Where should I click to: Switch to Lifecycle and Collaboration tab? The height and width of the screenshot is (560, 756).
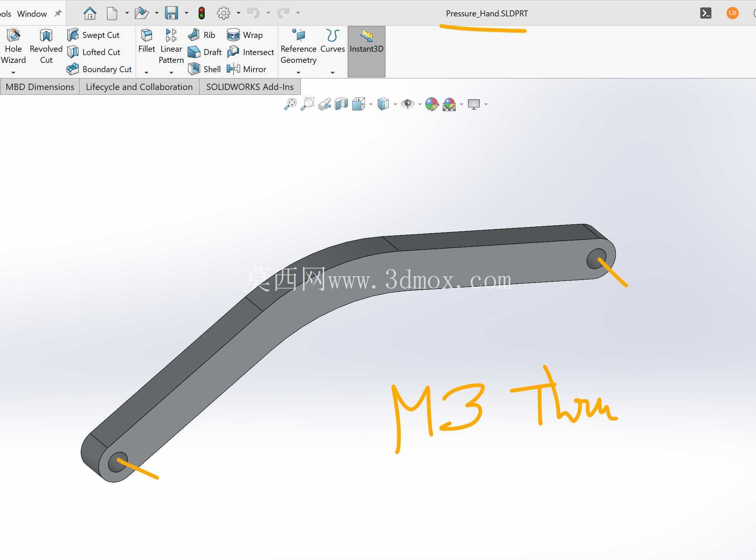[139, 87]
